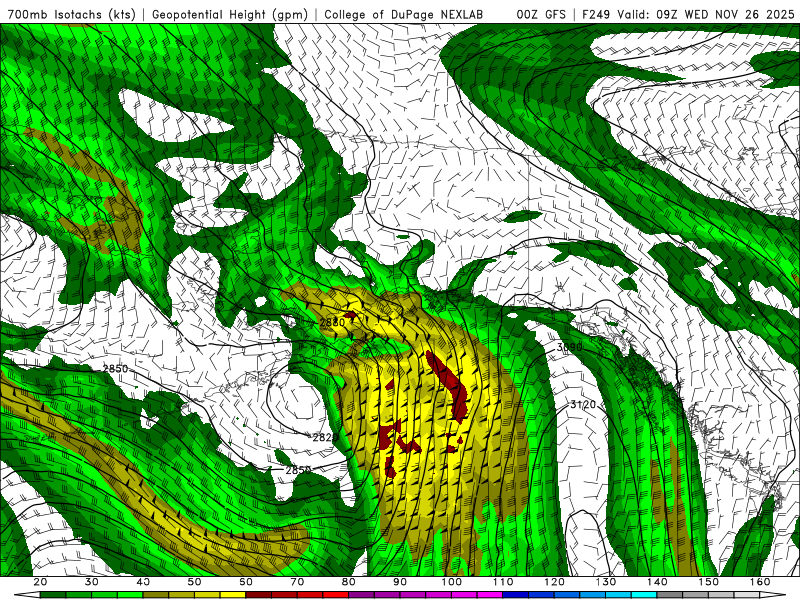800x600 pixels.
Task: Select the dark red swatch starting at 60
Action: pyautogui.click(x=259, y=595)
